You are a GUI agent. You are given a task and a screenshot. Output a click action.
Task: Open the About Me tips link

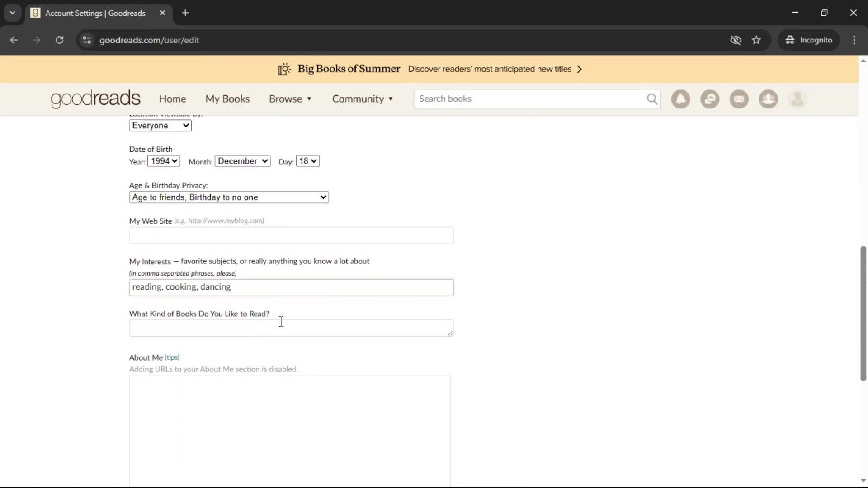point(172,357)
